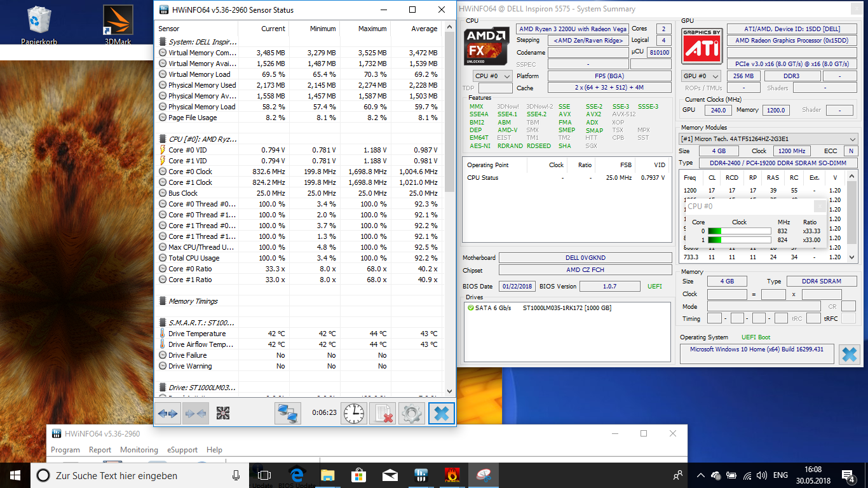Viewport: 868px width, 488px height.
Task: Click the blue X close sensors button
Action: click(441, 414)
